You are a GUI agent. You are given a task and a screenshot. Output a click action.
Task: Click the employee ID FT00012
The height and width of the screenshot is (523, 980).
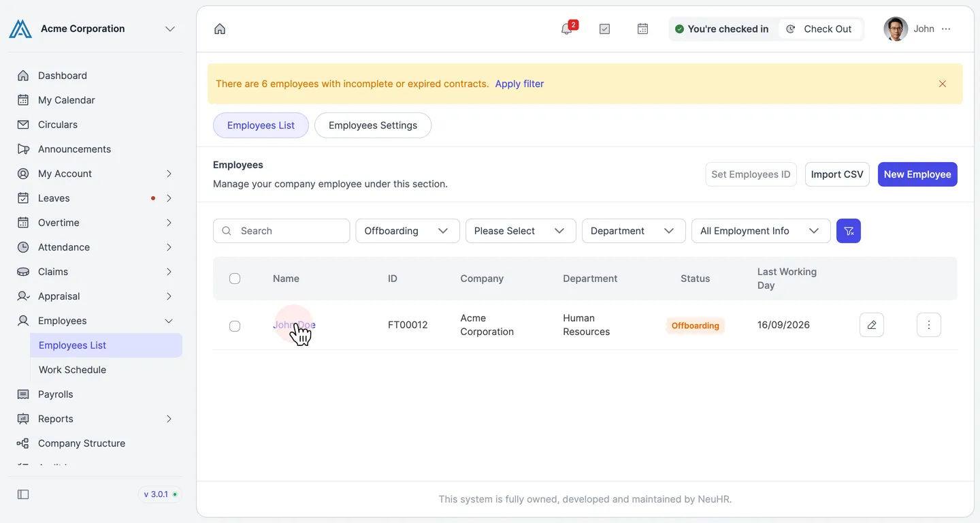(x=408, y=325)
